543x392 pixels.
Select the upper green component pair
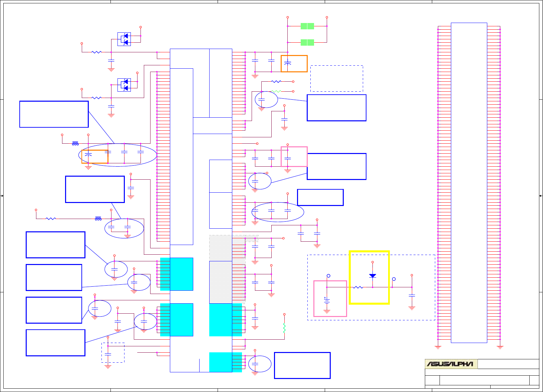click(307, 26)
